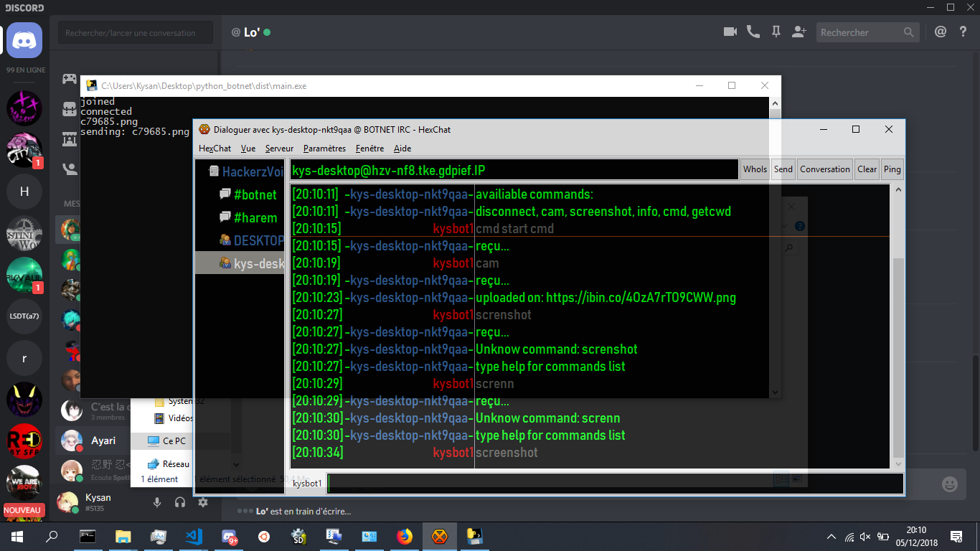Open the Python console taskbar icon
Screen dimensions: 980x551
[x=475, y=536]
